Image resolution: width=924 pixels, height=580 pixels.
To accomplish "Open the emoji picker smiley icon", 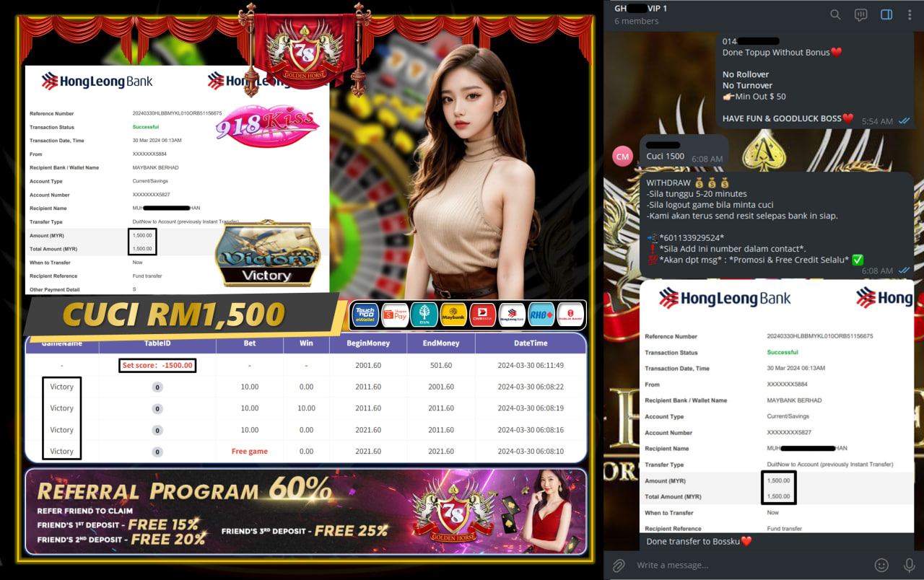I will point(881,565).
